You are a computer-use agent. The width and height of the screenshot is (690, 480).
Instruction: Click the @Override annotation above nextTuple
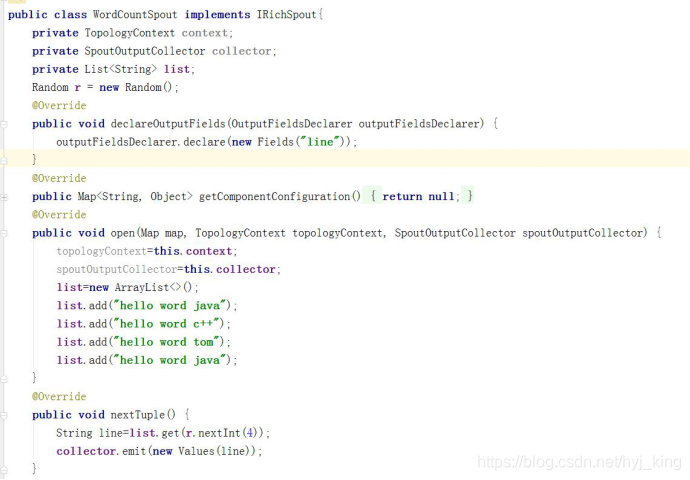pos(59,396)
